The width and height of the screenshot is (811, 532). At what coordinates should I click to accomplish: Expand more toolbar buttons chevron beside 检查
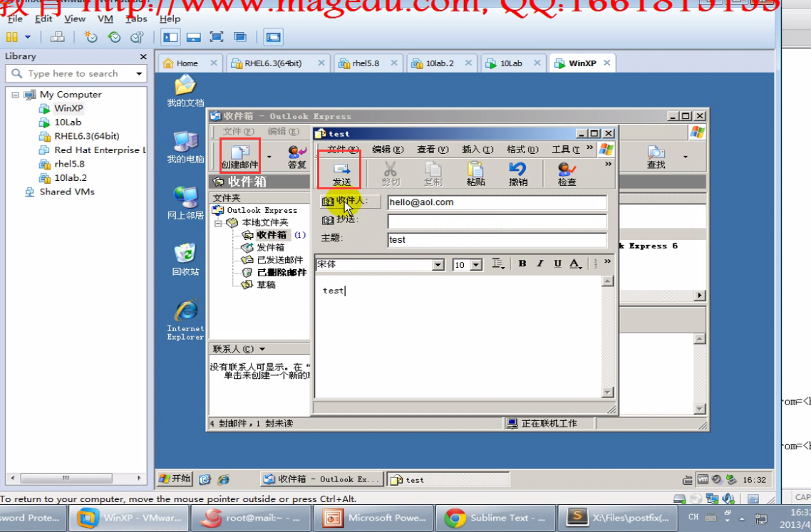(609, 165)
